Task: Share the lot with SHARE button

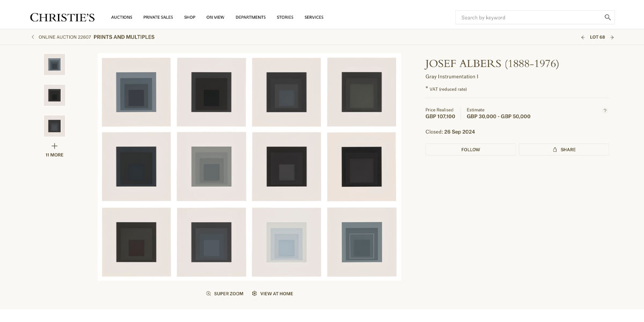Action: point(564,150)
